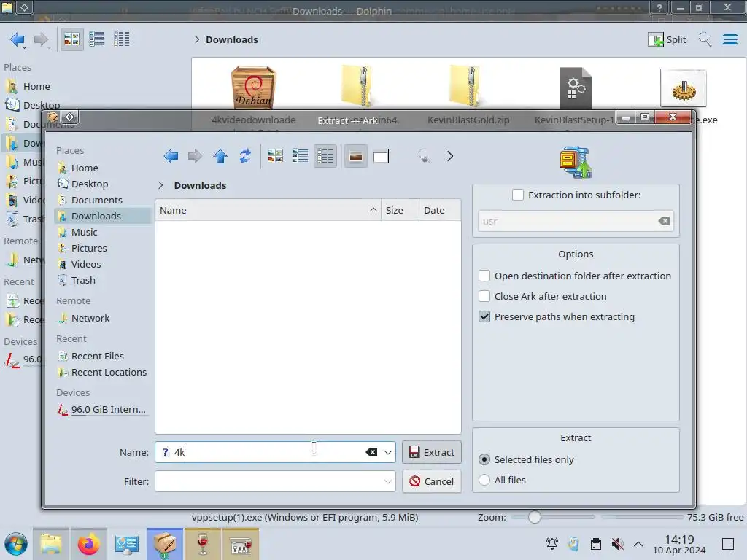Image resolution: width=747 pixels, height=560 pixels.
Task: Clear the subfolder name field
Action: coord(664,221)
